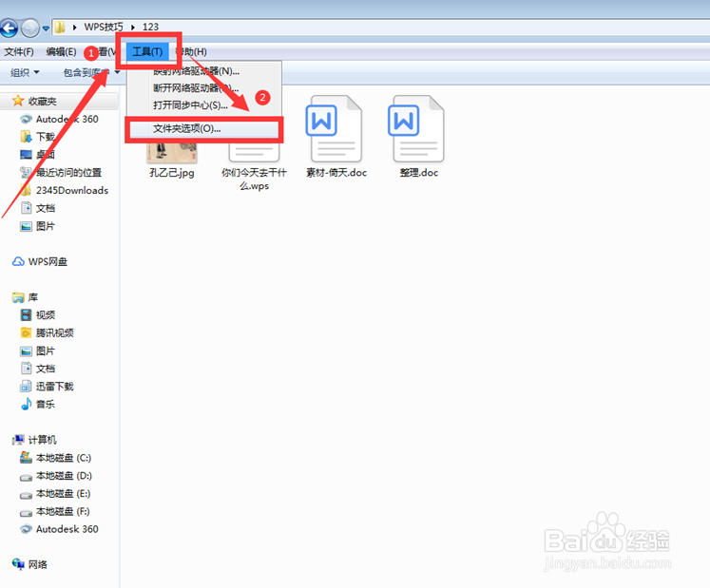Open the 包含到库中 dropdown
This screenshot has height=588, width=710.
(91, 72)
